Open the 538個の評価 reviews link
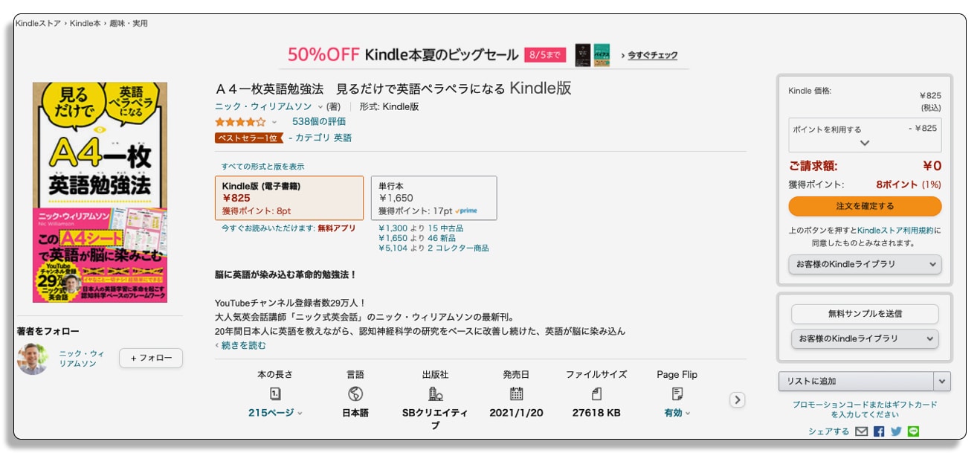This screenshot has height=453, width=980. tap(319, 121)
